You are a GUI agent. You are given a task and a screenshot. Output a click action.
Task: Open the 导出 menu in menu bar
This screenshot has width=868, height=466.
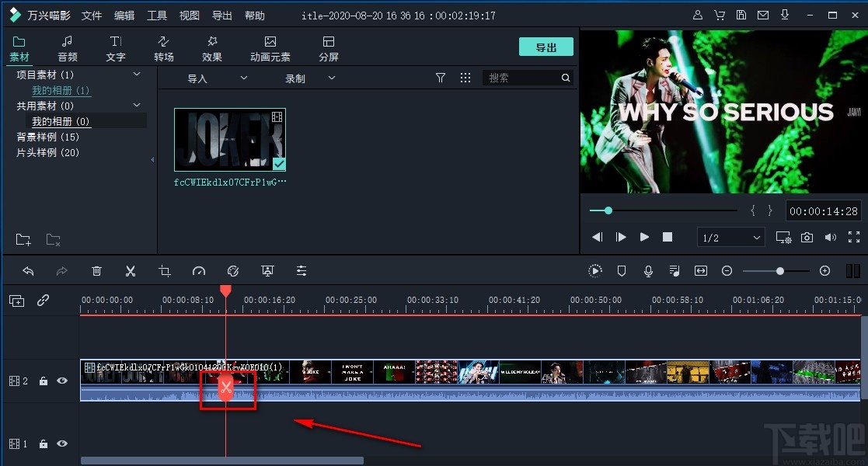222,16
